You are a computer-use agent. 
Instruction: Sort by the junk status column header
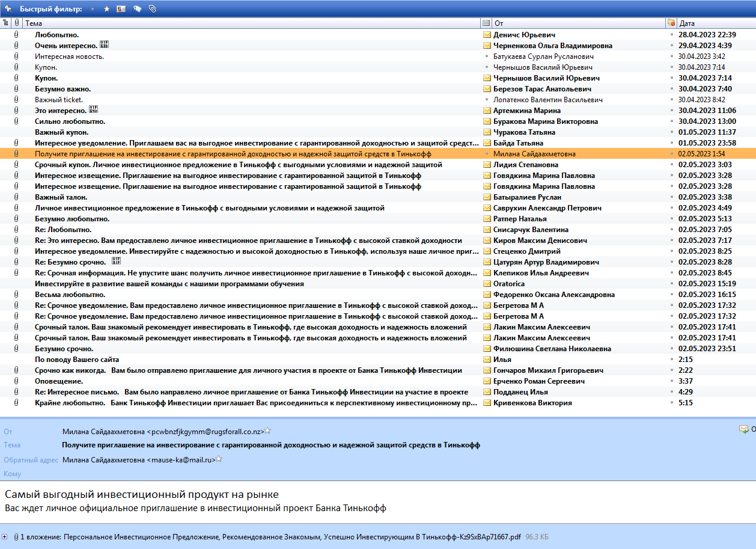(671, 23)
